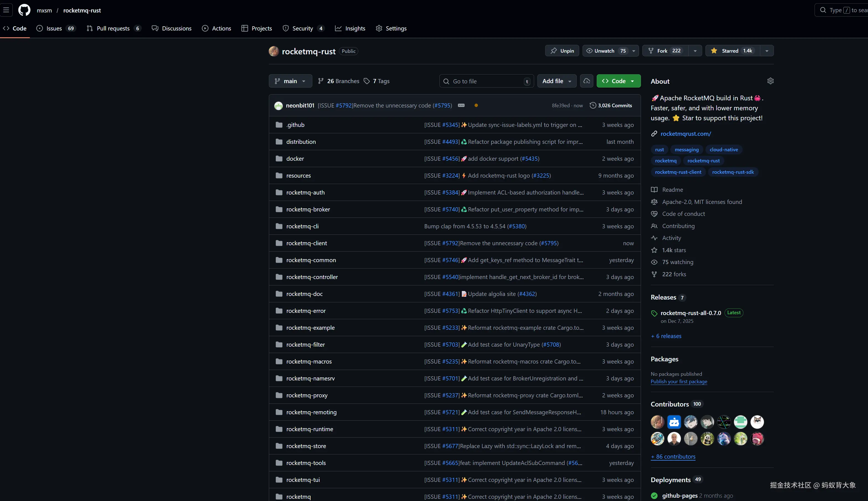Image resolution: width=868 pixels, height=501 pixels.
Task: Expand commit message ellipsis button
Action: 461,105
